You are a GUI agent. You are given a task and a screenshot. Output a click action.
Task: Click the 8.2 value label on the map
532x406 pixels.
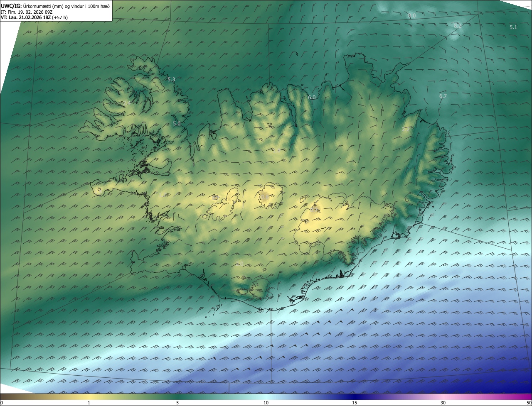click(x=457, y=26)
